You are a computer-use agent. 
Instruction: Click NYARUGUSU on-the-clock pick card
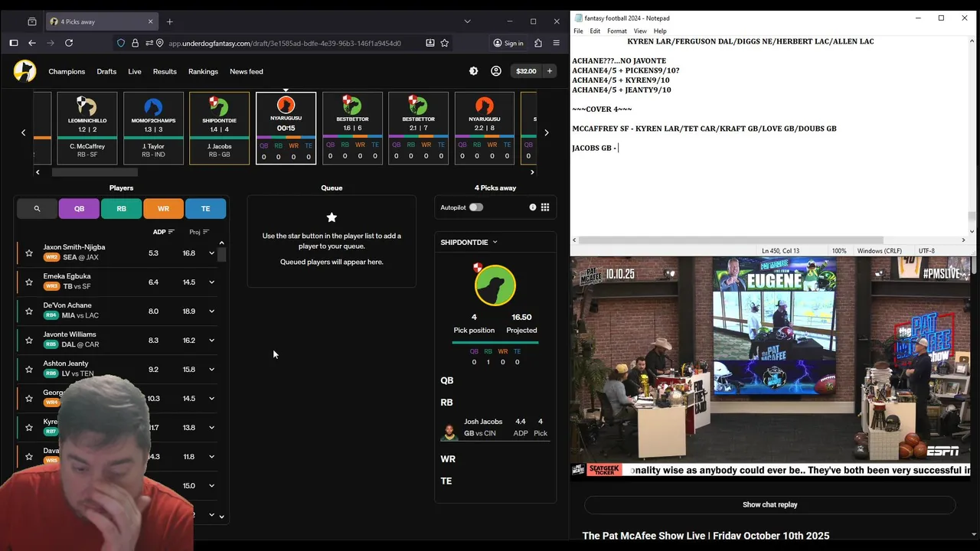[x=286, y=128]
